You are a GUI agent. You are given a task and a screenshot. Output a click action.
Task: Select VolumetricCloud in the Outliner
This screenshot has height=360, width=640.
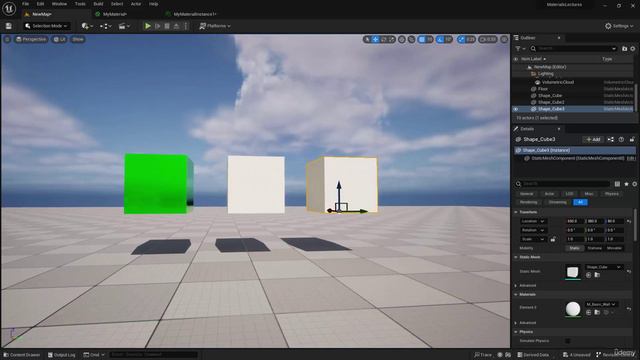point(558,82)
